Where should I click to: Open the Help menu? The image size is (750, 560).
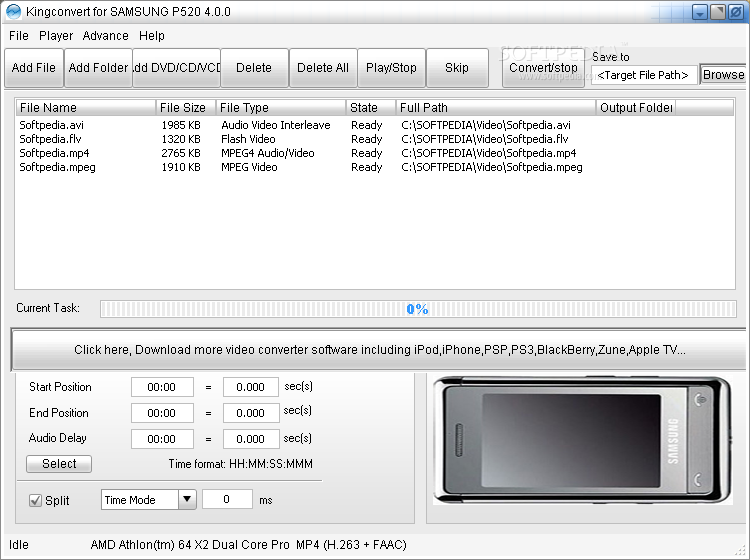[x=152, y=36]
